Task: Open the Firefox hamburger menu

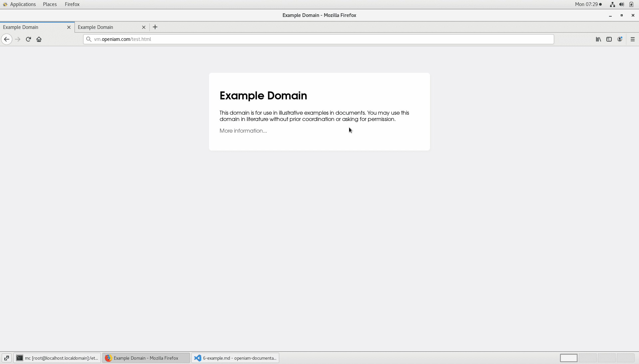Action: (x=633, y=39)
